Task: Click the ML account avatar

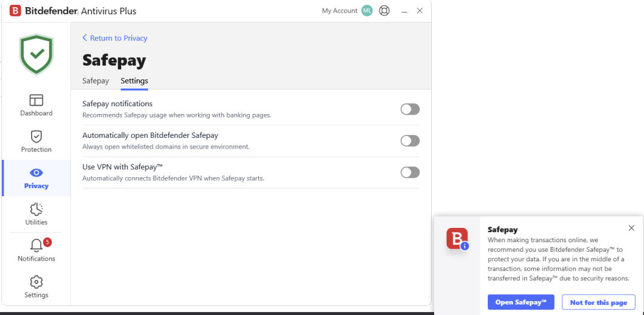Action: coord(367,11)
